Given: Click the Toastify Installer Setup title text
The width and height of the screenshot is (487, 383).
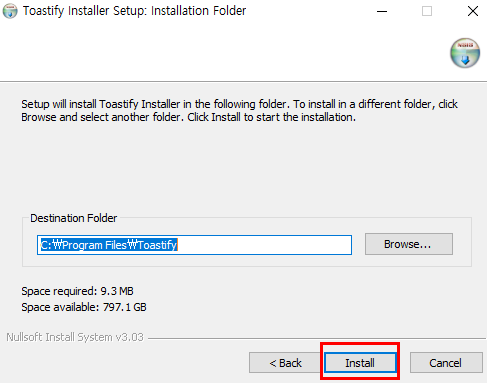Looking at the screenshot, I should (x=134, y=11).
